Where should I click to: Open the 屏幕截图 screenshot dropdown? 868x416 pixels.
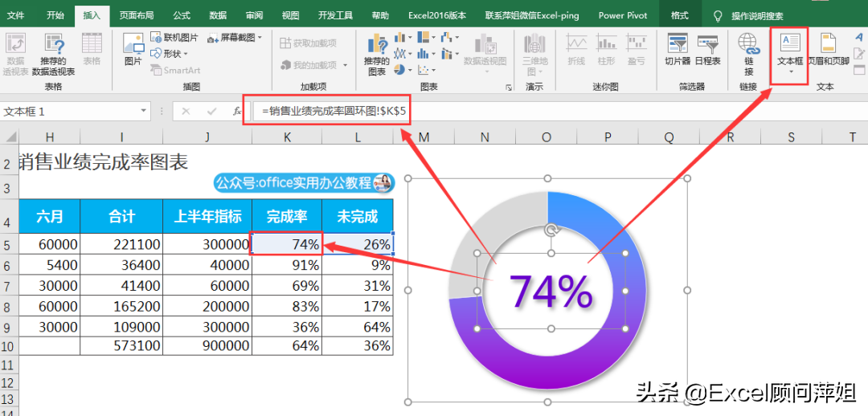click(235, 38)
